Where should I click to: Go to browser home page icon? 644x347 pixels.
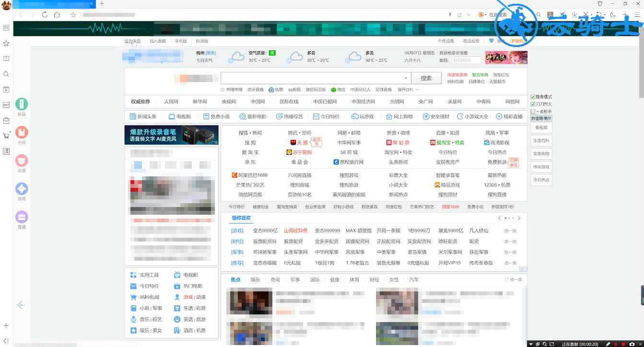tap(57, 15)
